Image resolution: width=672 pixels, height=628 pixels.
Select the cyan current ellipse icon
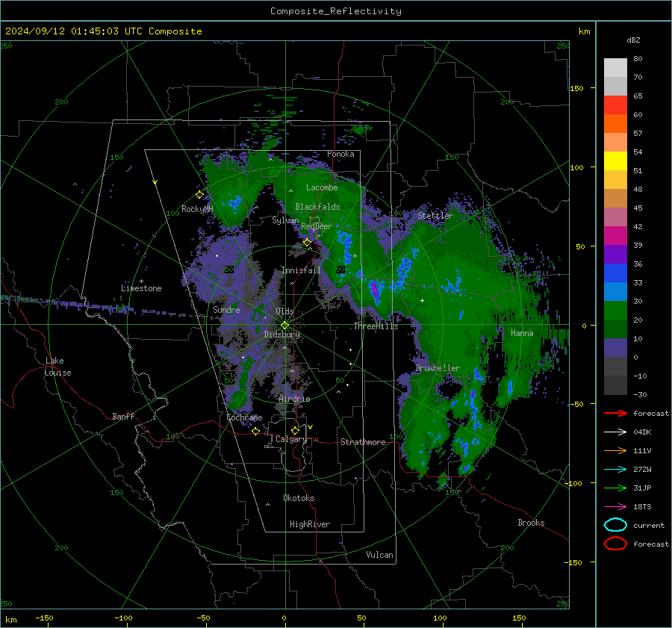pos(615,525)
